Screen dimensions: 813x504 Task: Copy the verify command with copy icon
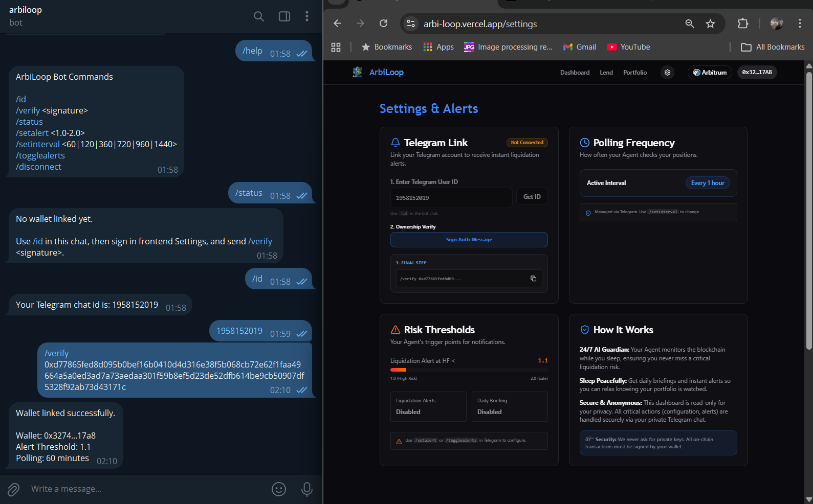point(533,279)
